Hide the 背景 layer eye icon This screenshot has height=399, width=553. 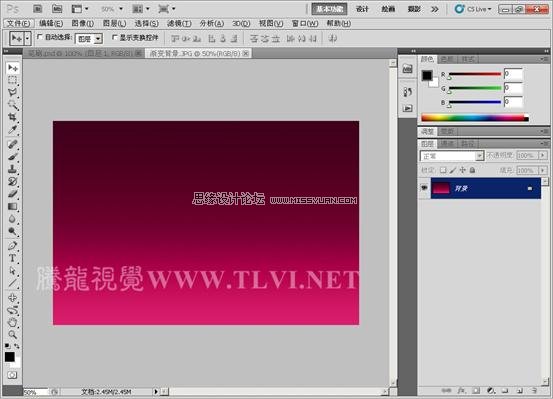[424, 188]
